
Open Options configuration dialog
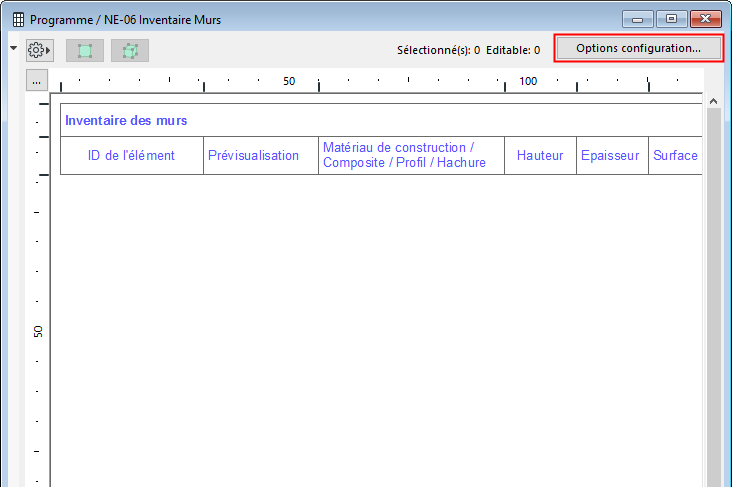pos(638,48)
